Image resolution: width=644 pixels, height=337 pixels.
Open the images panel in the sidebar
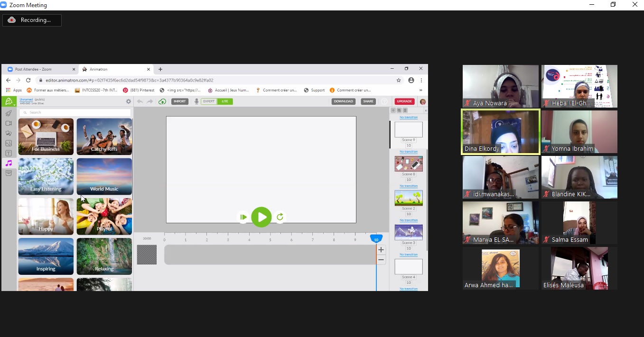9,143
